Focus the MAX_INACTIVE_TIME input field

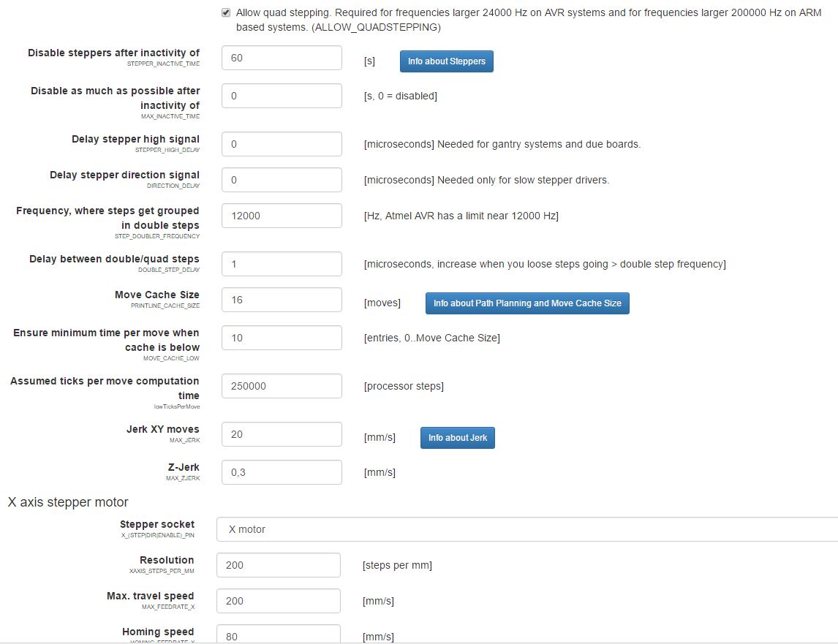click(x=282, y=96)
